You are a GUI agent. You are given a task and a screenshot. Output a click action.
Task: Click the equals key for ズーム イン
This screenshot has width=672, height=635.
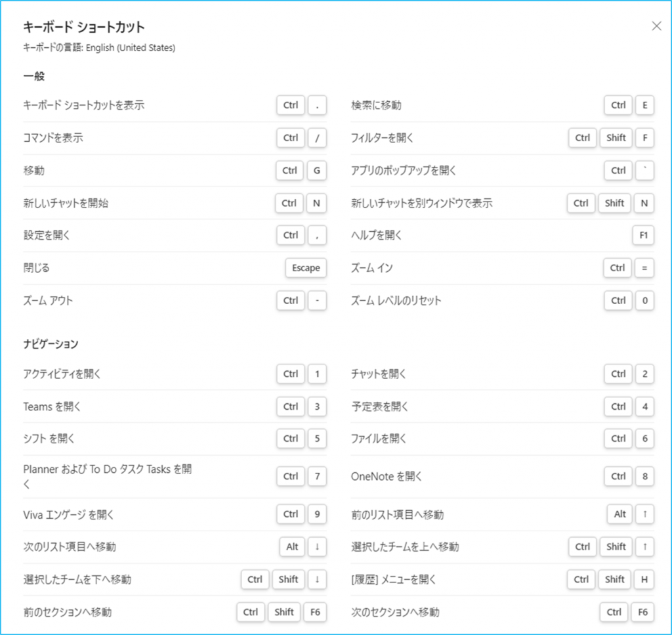coord(644,268)
